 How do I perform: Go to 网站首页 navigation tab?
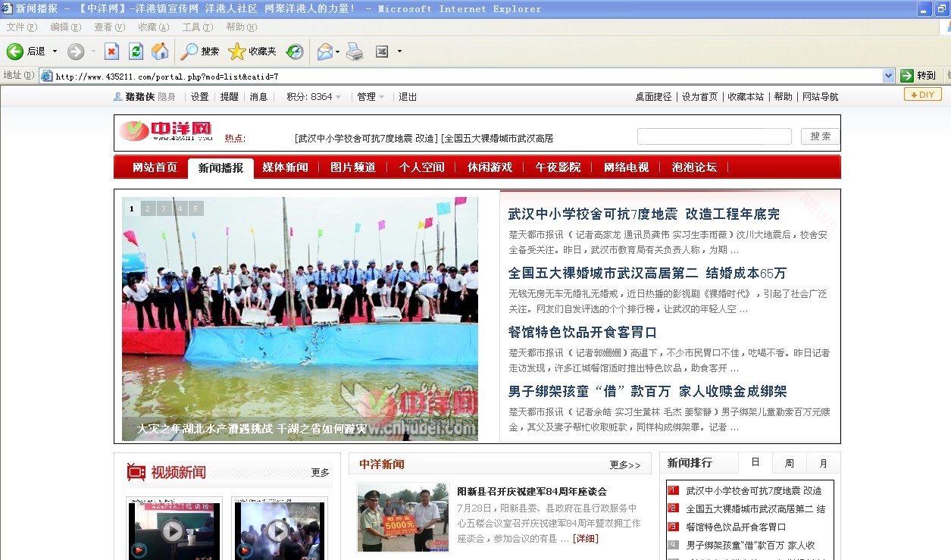point(155,167)
